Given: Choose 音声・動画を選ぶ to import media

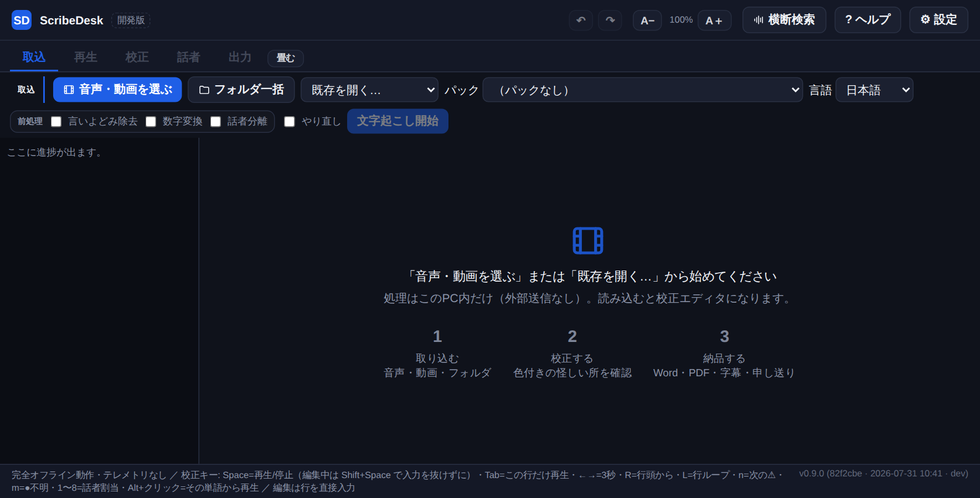Looking at the screenshot, I should point(117,90).
